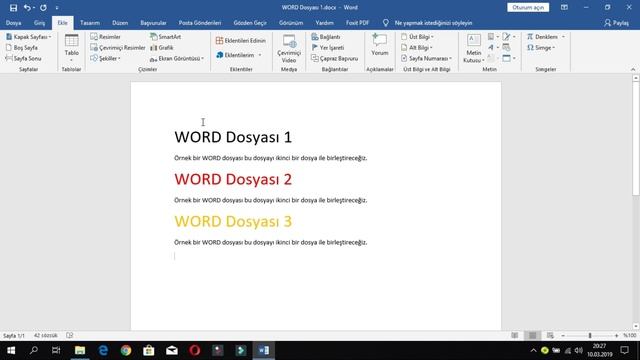Click the zoom slider handle
The image size is (640, 360).
click(x=590, y=336)
